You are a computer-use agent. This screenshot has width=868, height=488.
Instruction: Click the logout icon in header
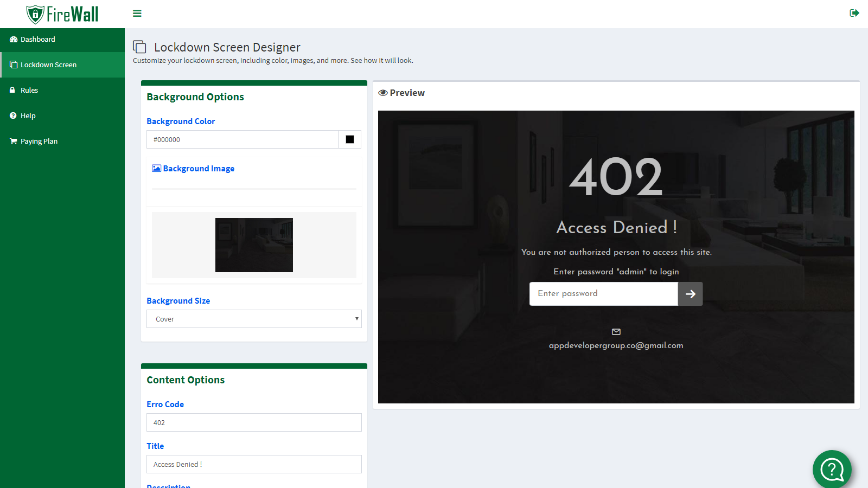(x=854, y=13)
